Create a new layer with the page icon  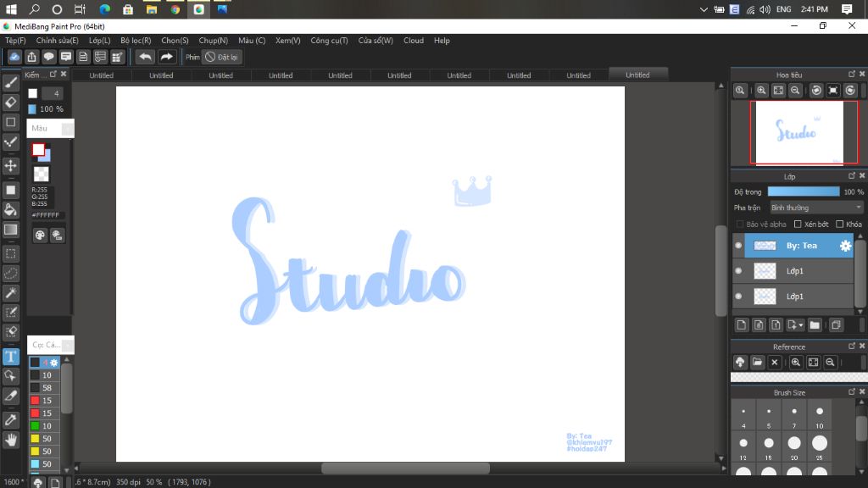[741, 324]
